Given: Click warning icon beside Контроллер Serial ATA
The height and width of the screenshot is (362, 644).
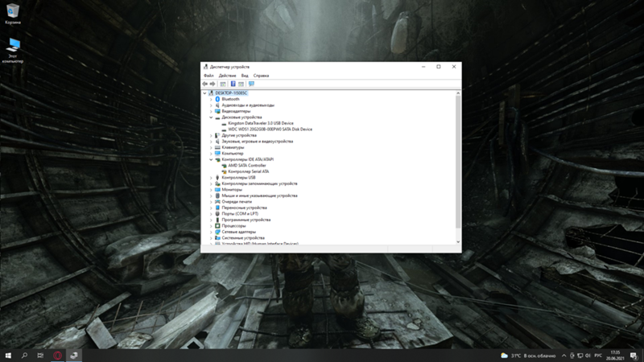Looking at the screenshot, I should [x=225, y=171].
